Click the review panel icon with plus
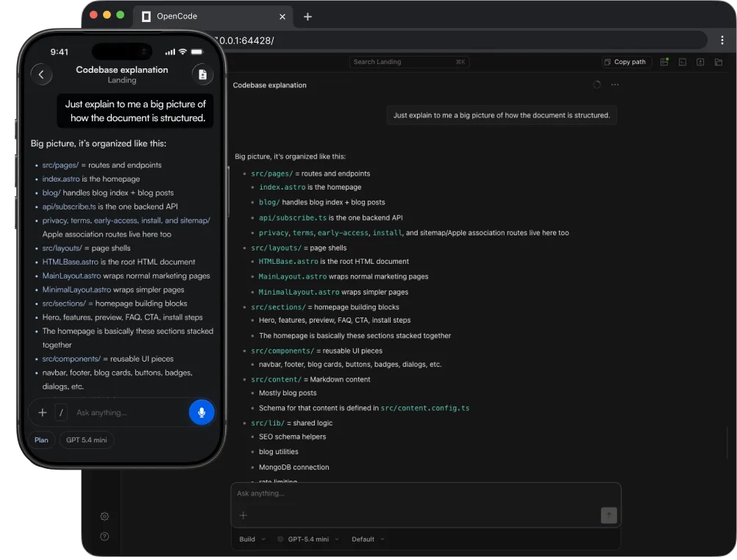Screen dimensions: 737x560 [700, 62]
